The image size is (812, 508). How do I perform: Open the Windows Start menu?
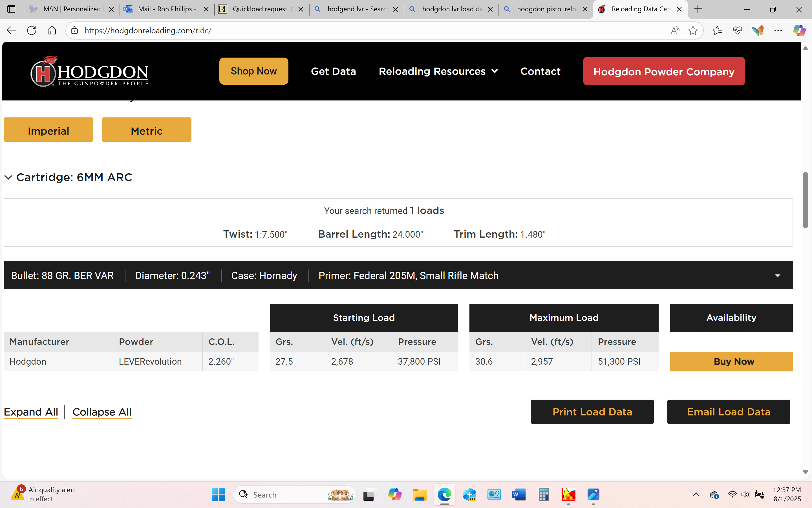219,494
